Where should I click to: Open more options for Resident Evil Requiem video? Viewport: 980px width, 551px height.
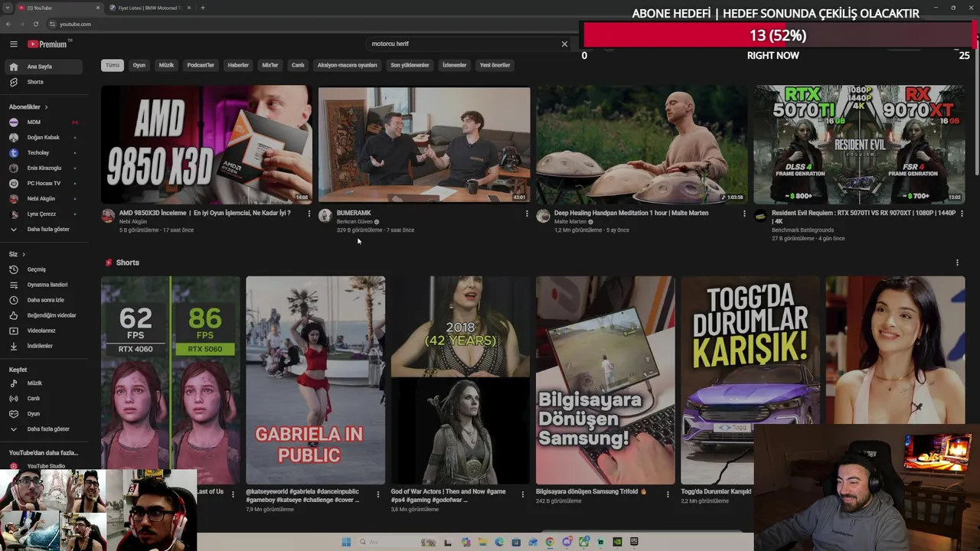point(962,214)
